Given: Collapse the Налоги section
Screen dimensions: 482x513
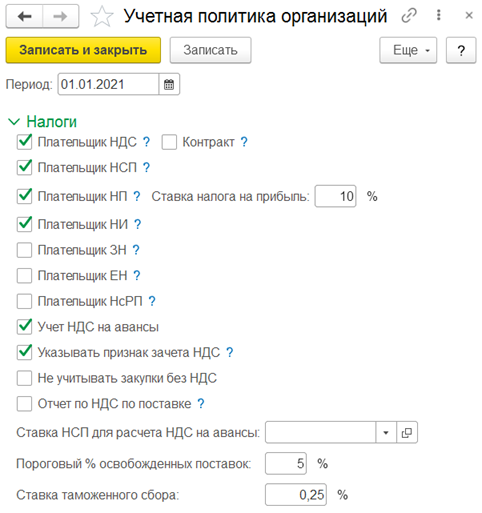Looking at the screenshot, I should click(14, 122).
